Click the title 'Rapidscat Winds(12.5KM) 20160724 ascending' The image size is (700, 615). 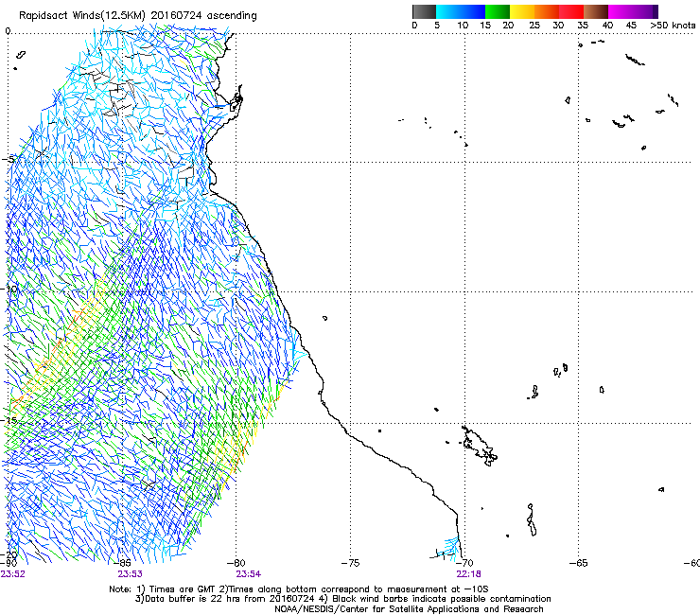[x=138, y=16]
